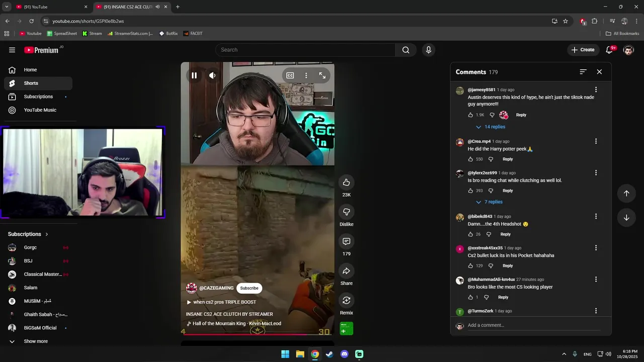
Task: Open the FACEIT bookmark
Action: point(193,34)
